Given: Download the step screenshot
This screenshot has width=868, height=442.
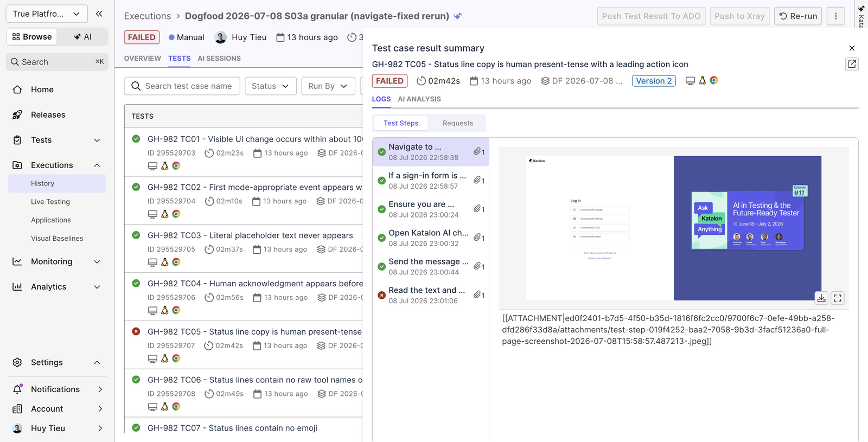Looking at the screenshot, I should [821, 298].
